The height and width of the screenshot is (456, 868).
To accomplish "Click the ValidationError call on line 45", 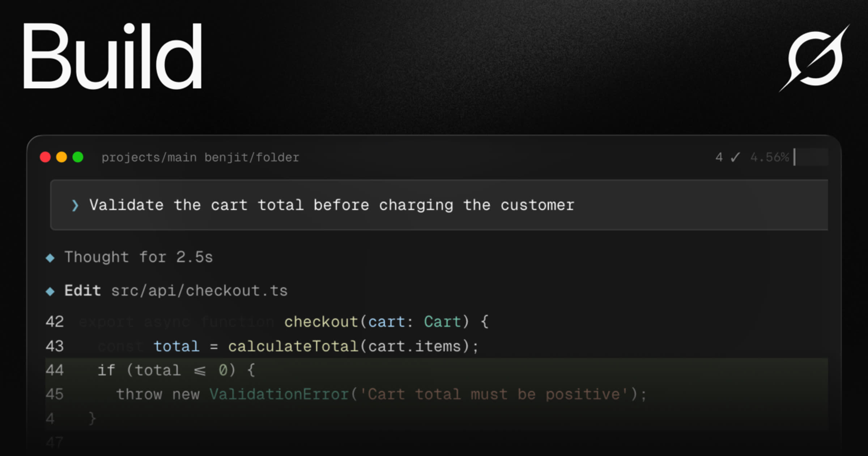I will [279, 394].
